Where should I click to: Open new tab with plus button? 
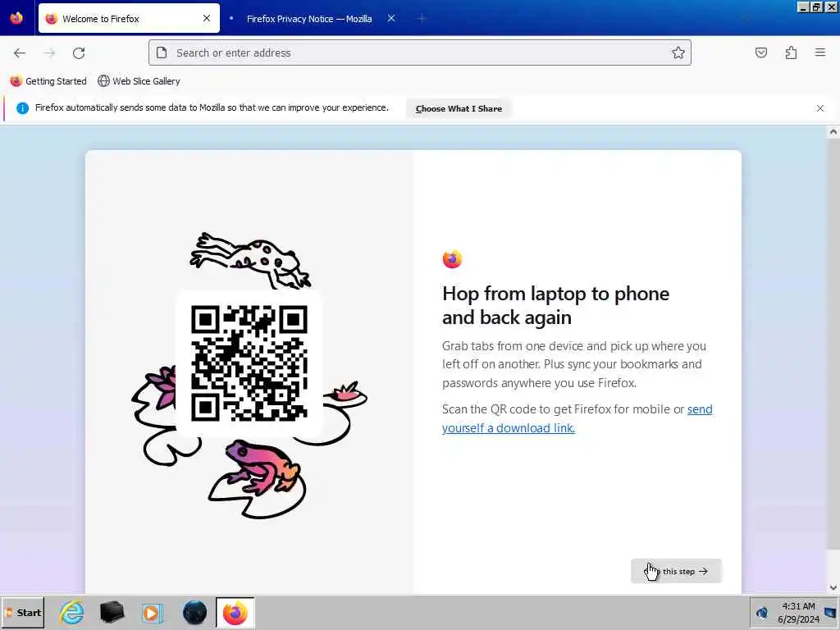[422, 19]
